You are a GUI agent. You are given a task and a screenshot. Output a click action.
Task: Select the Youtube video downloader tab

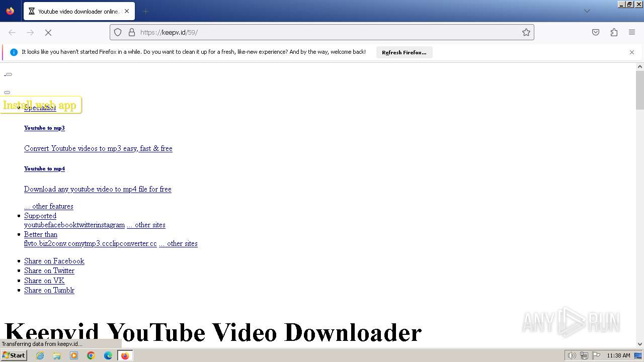78,11
